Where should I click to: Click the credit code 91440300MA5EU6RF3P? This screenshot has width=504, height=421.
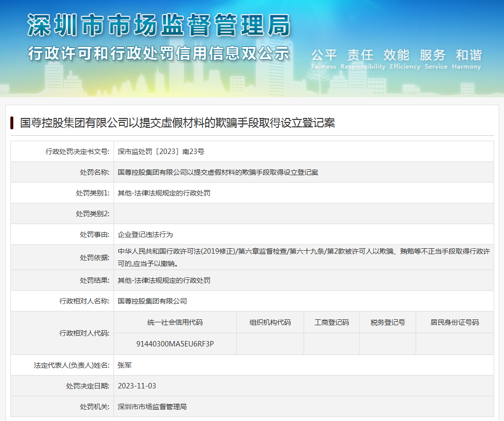175,344
